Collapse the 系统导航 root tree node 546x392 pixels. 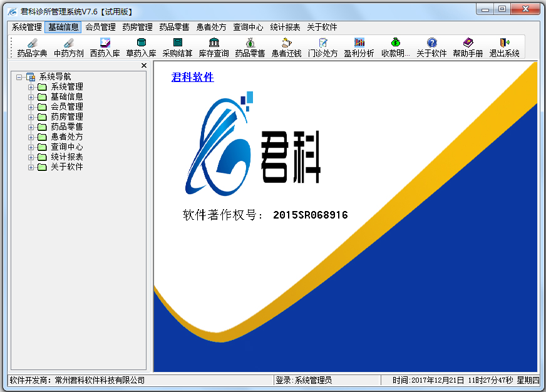[19, 77]
